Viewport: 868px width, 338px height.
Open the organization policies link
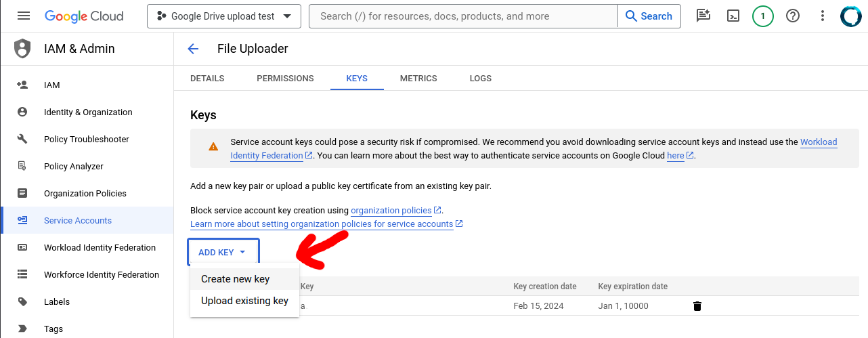pyautogui.click(x=391, y=211)
